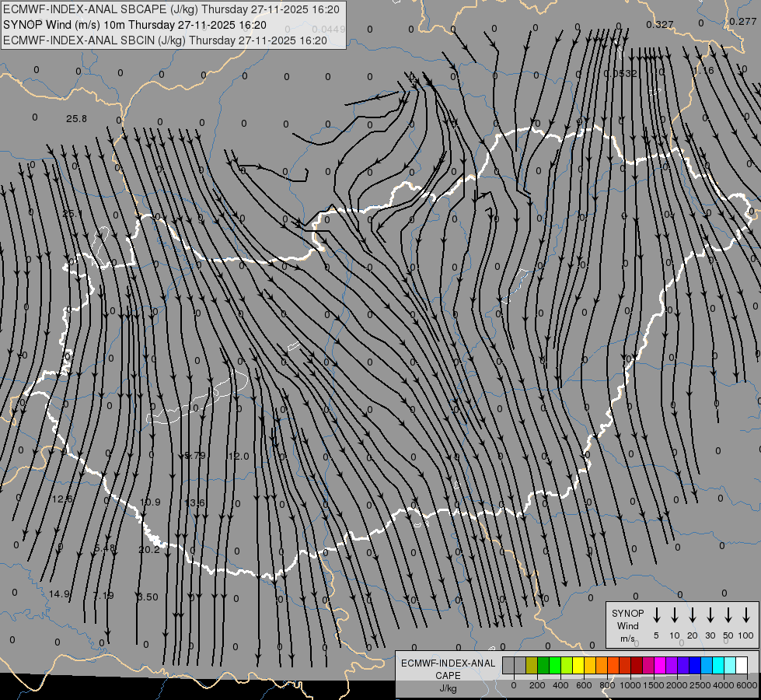Click the SYNOP Wind m/s legend label
This screenshot has height=700, width=761.
tap(628, 625)
